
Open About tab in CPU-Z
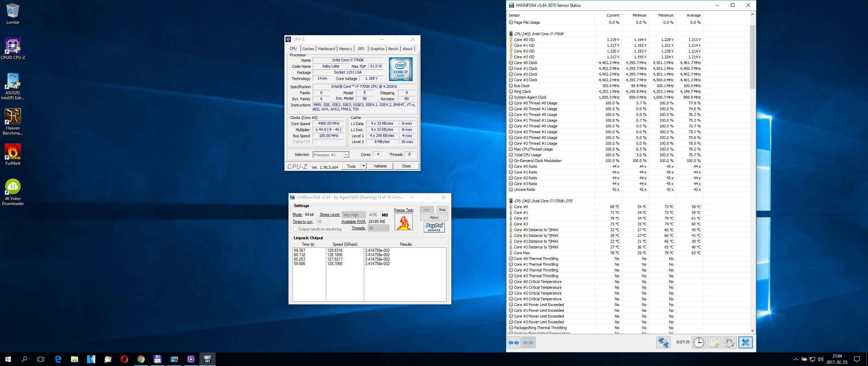pos(408,49)
